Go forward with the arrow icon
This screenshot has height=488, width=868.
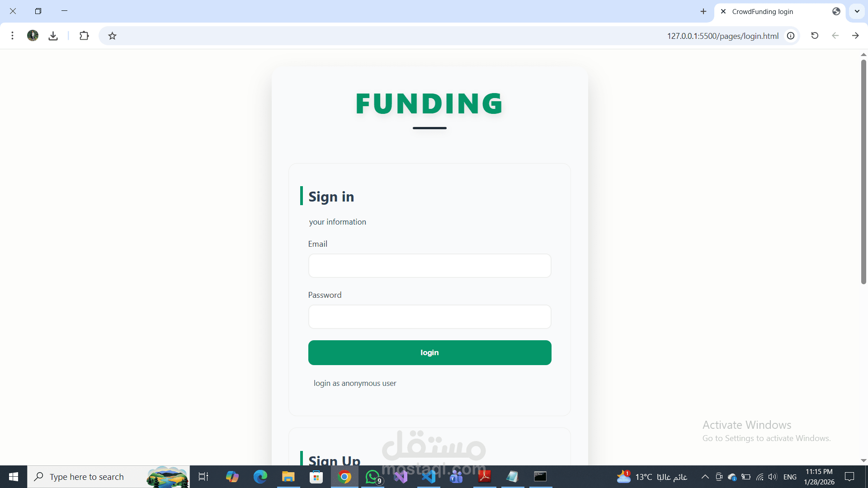[855, 36]
